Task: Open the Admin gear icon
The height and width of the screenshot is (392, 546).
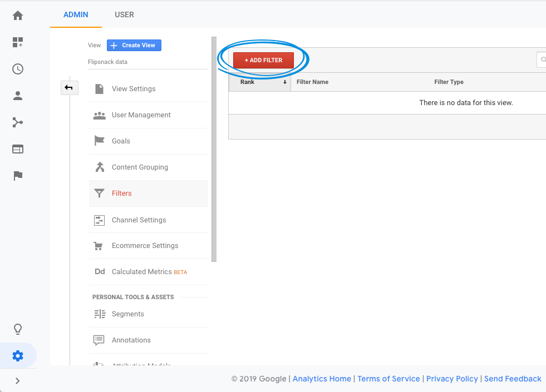Action: (18, 355)
